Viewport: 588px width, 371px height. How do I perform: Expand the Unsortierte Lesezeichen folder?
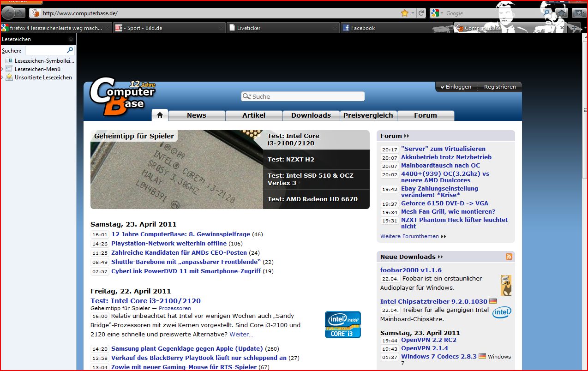[x=2, y=78]
